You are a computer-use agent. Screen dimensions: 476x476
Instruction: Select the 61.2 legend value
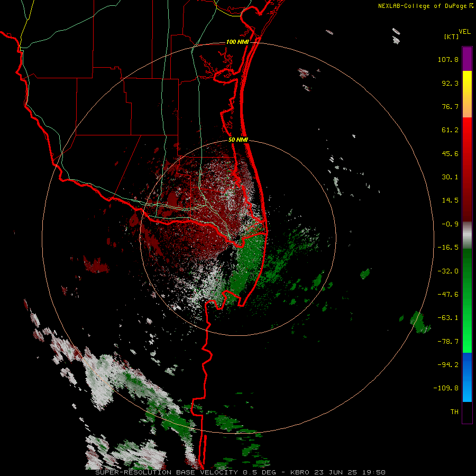[450, 130]
